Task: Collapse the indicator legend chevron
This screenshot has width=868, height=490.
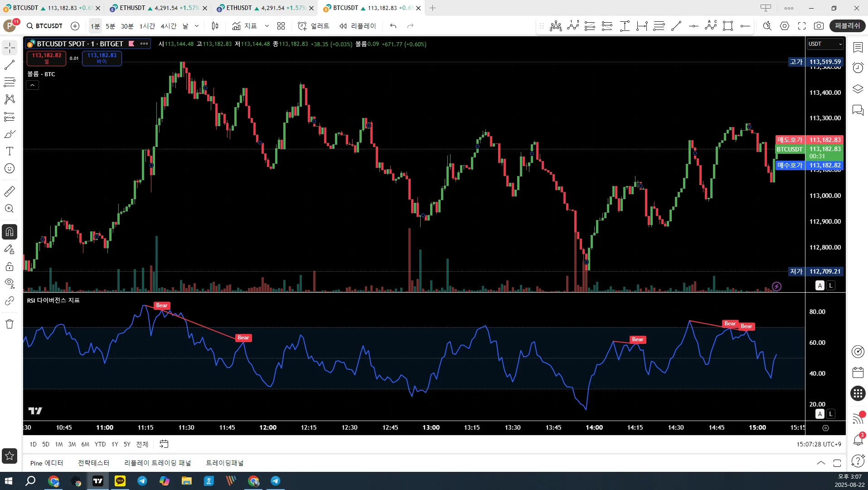Action: pyautogui.click(x=32, y=85)
